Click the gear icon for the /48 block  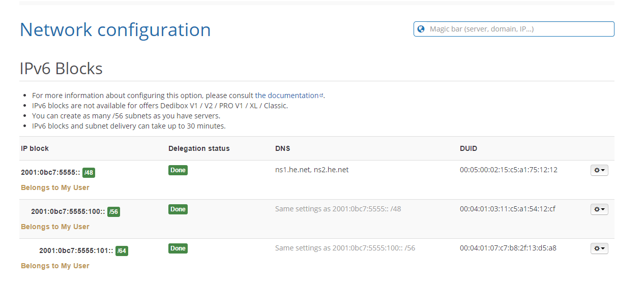click(x=599, y=170)
